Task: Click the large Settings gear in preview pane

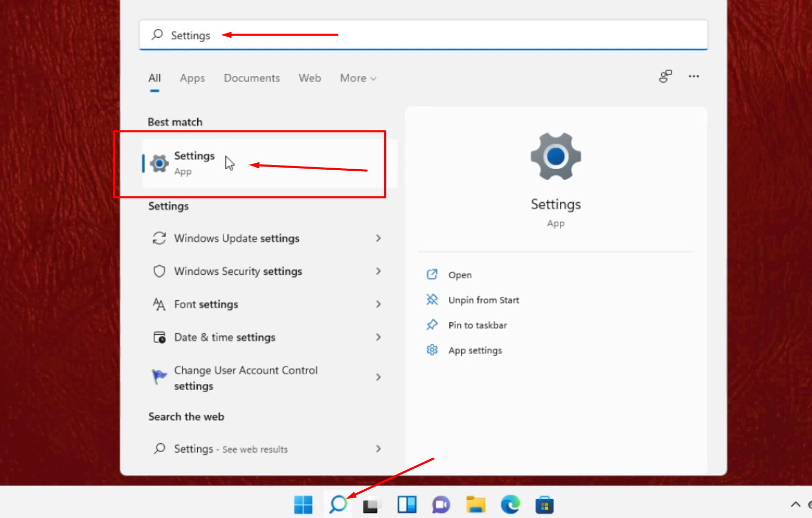Action: [556, 156]
